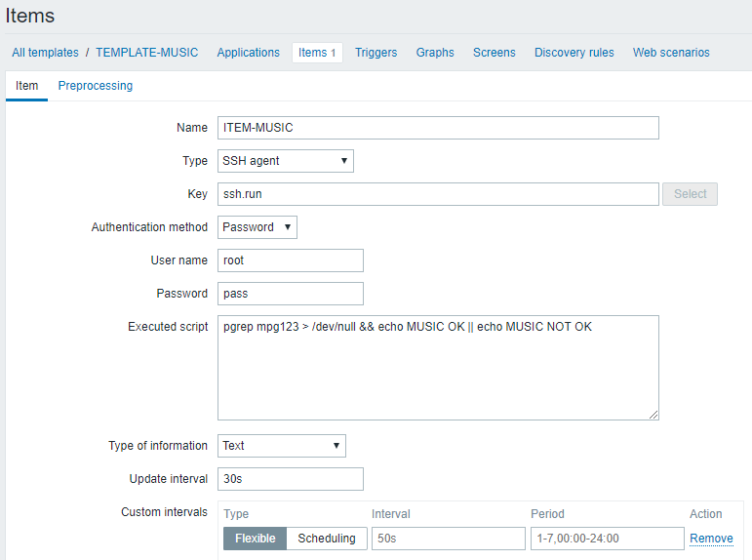The height and width of the screenshot is (560, 752).
Task: Switch to the Preprocessing tab
Action: click(x=96, y=86)
